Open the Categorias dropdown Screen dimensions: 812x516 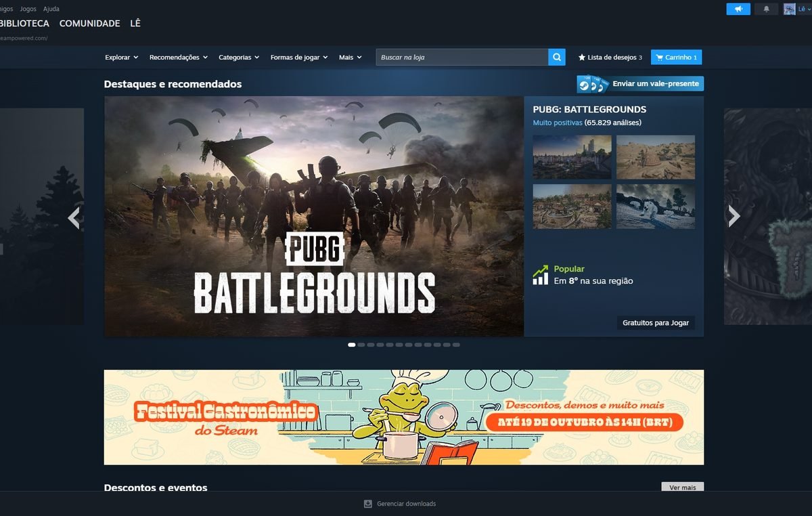(x=239, y=58)
